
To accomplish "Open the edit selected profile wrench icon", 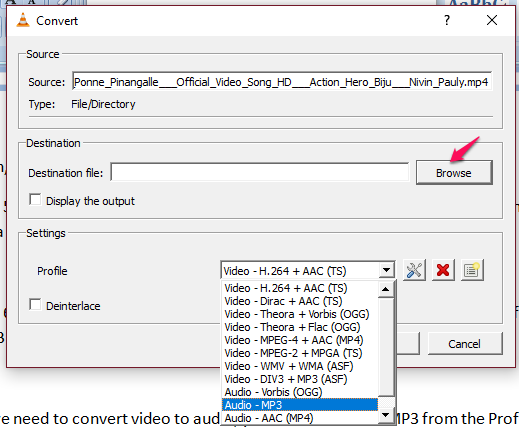I will click(414, 270).
